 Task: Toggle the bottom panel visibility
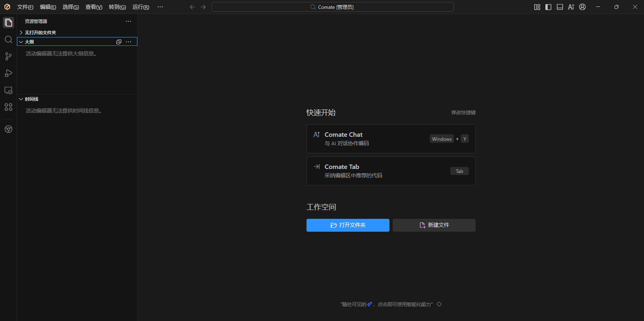559,7
